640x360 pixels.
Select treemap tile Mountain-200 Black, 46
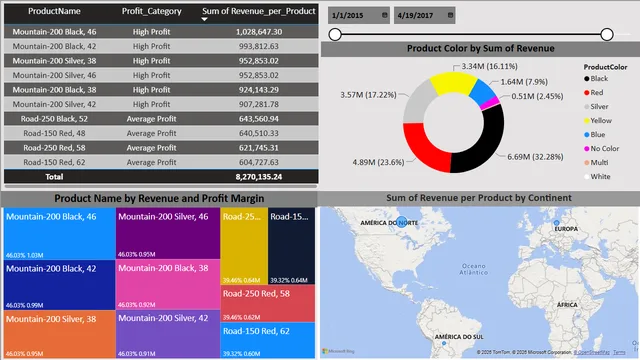tap(60, 233)
